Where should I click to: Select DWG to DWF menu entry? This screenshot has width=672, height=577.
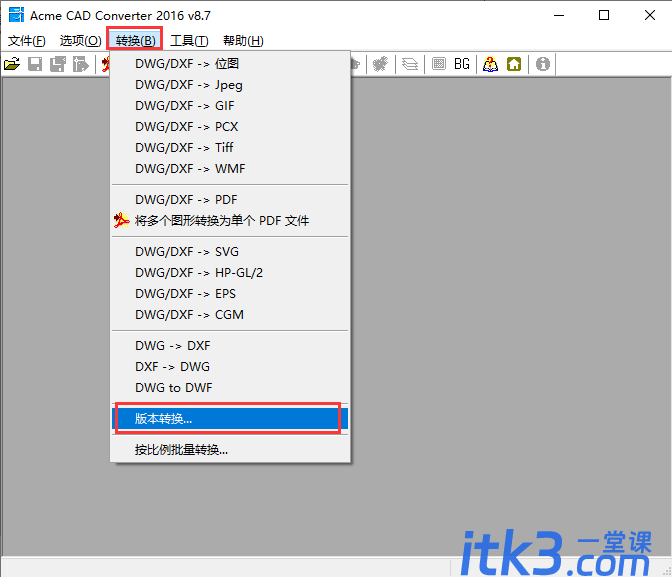(230, 388)
